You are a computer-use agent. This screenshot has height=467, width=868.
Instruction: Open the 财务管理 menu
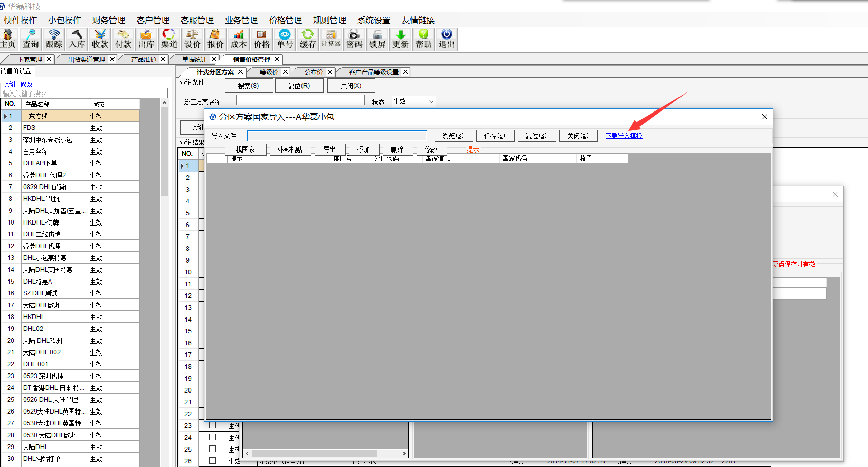tap(109, 20)
